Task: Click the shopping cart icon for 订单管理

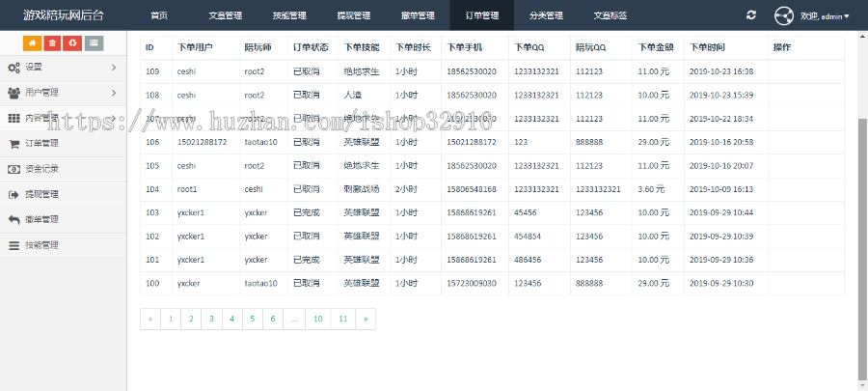Action: pos(14,144)
